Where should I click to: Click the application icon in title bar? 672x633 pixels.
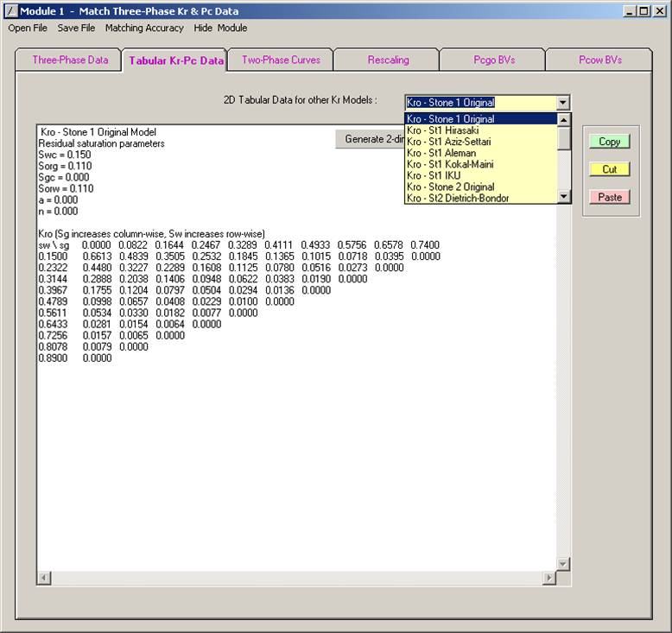point(10,11)
